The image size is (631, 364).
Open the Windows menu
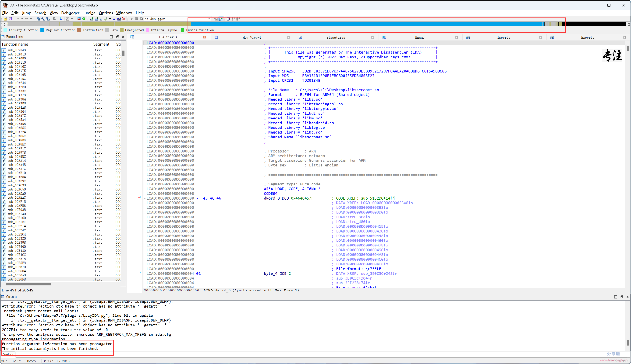point(124,13)
